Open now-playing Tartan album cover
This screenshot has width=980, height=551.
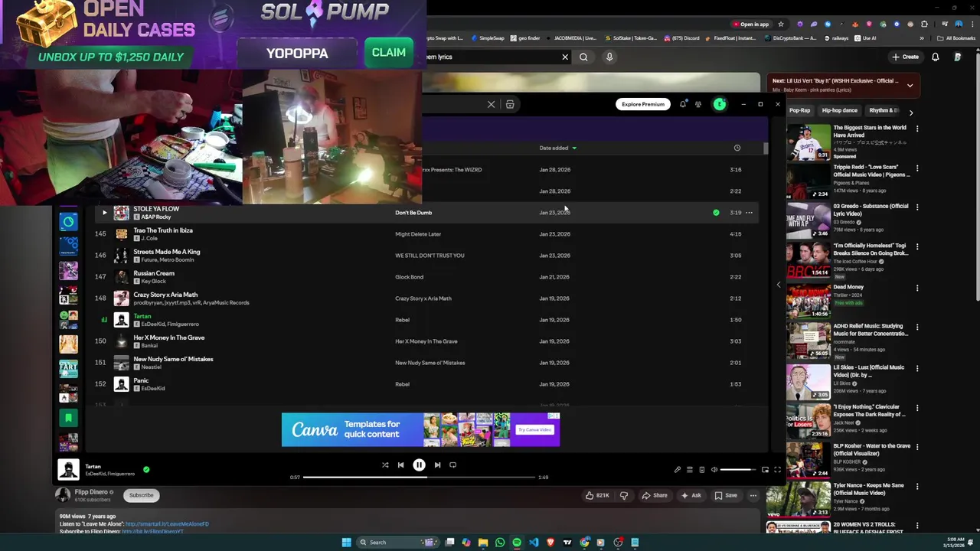coord(68,469)
